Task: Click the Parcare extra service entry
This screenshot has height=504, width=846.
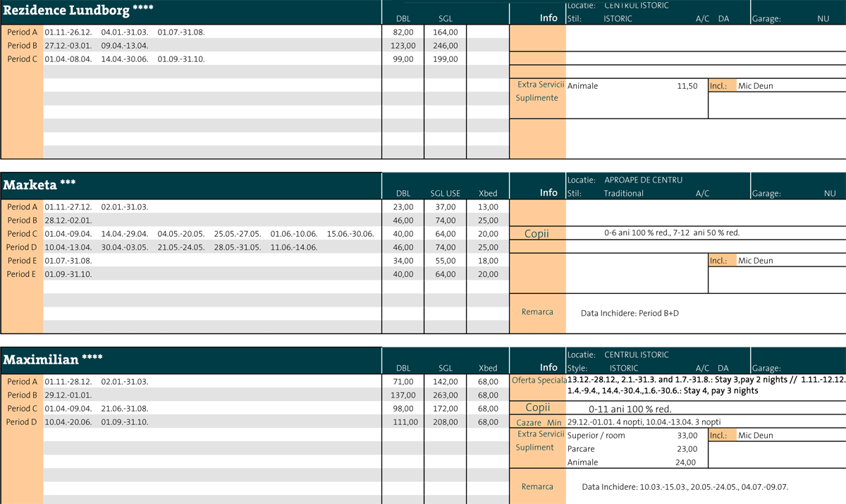Action: pyautogui.click(x=581, y=449)
